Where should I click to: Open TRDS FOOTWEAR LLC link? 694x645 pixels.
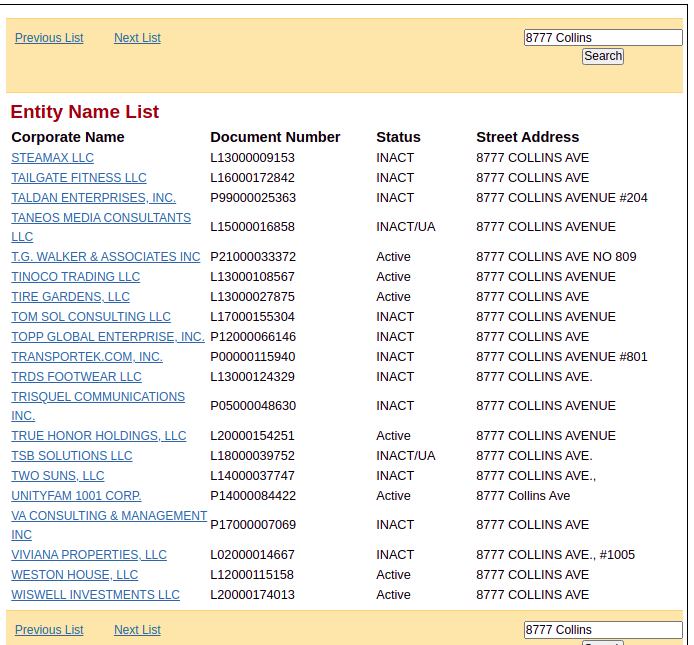point(76,377)
